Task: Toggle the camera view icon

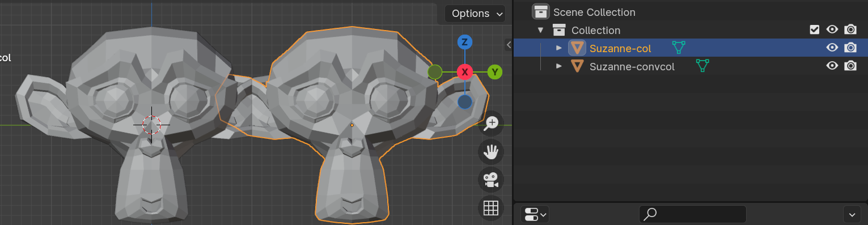Action: pos(490,180)
